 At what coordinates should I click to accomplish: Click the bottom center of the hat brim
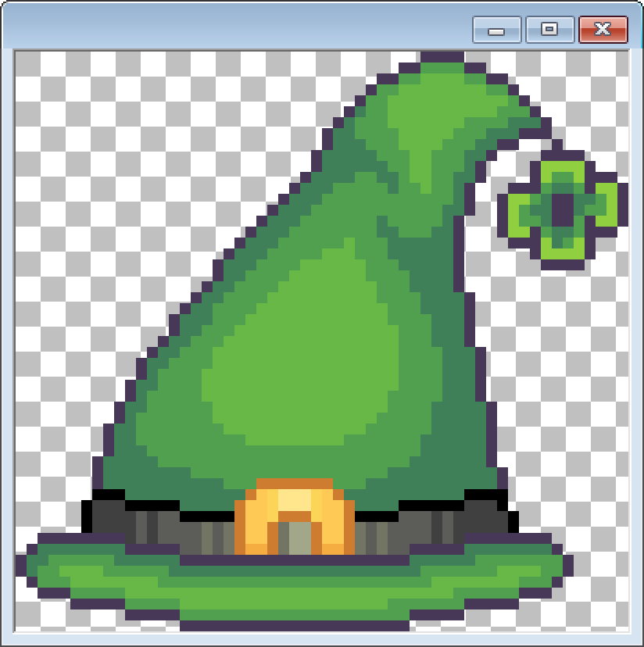(x=295, y=613)
